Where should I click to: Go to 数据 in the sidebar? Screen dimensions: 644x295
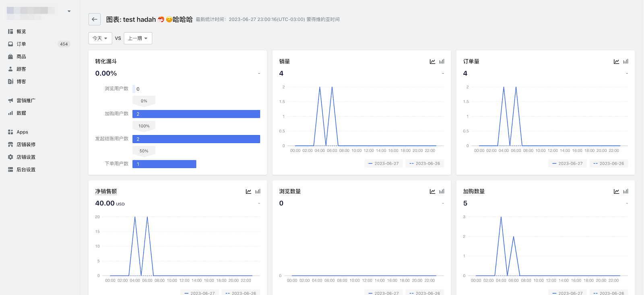pos(21,113)
